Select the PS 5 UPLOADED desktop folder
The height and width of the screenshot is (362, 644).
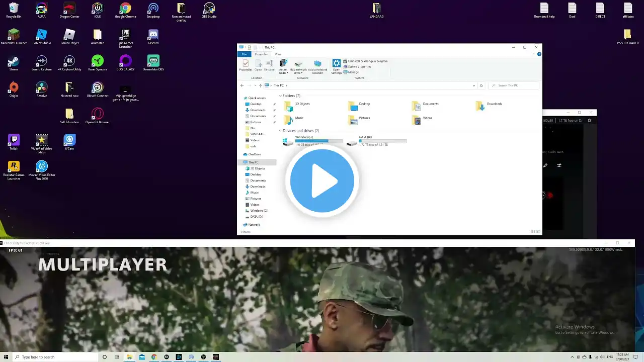click(627, 37)
